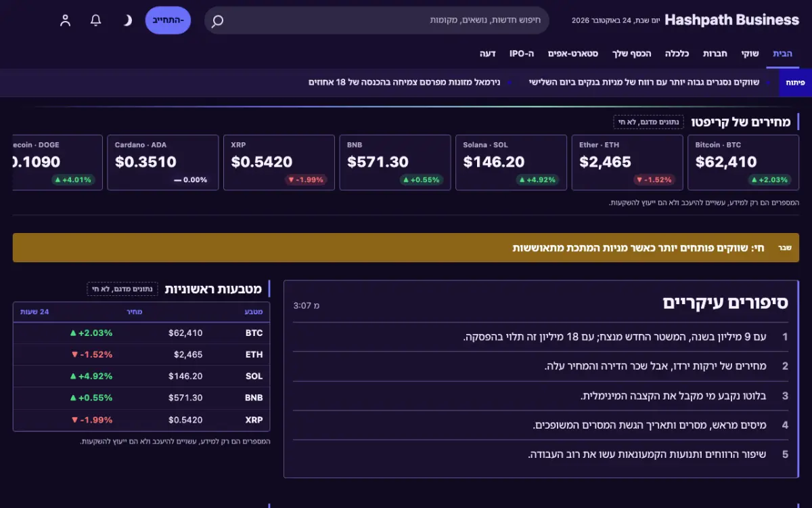Screen dimensions: 812x508
Task: Open the Ether ETH price card
Action: (x=627, y=163)
